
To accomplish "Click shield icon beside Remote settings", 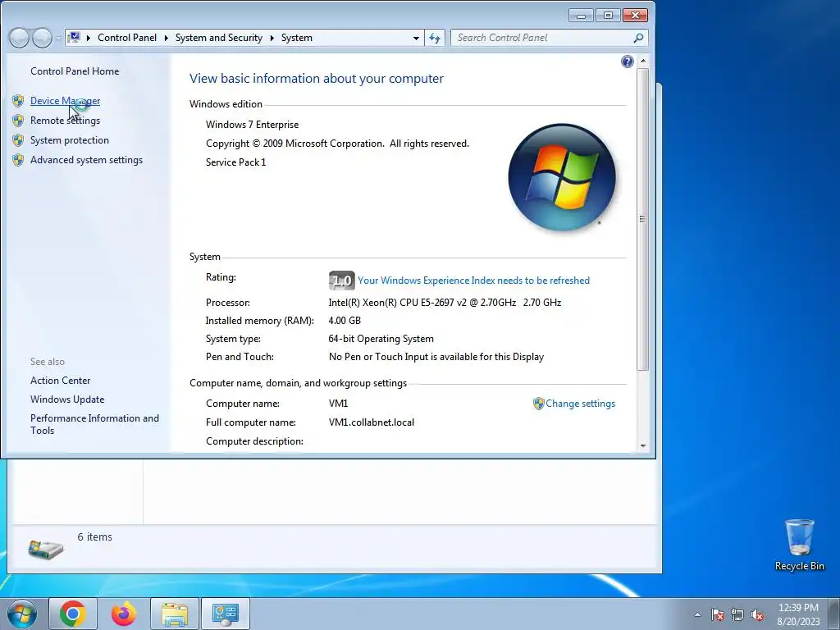I will tap(18, 121).
